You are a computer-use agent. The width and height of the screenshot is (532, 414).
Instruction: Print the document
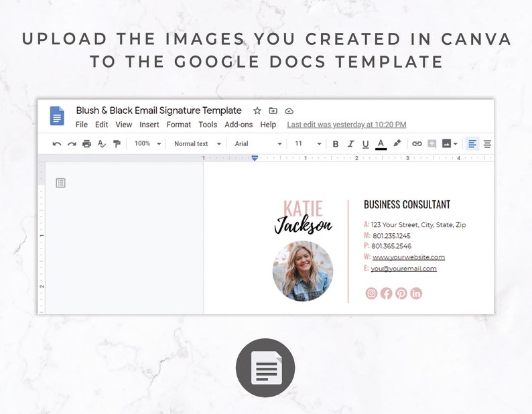coord(87,144)
